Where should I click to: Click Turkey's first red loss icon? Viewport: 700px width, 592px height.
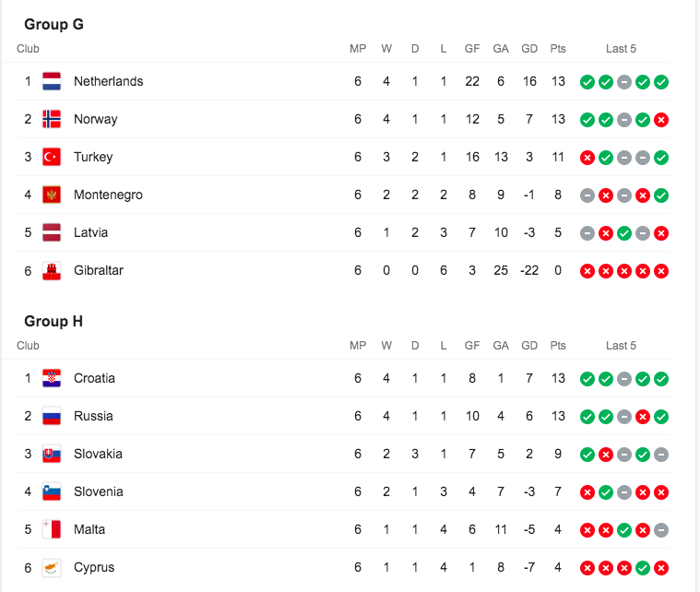[587, 158]
